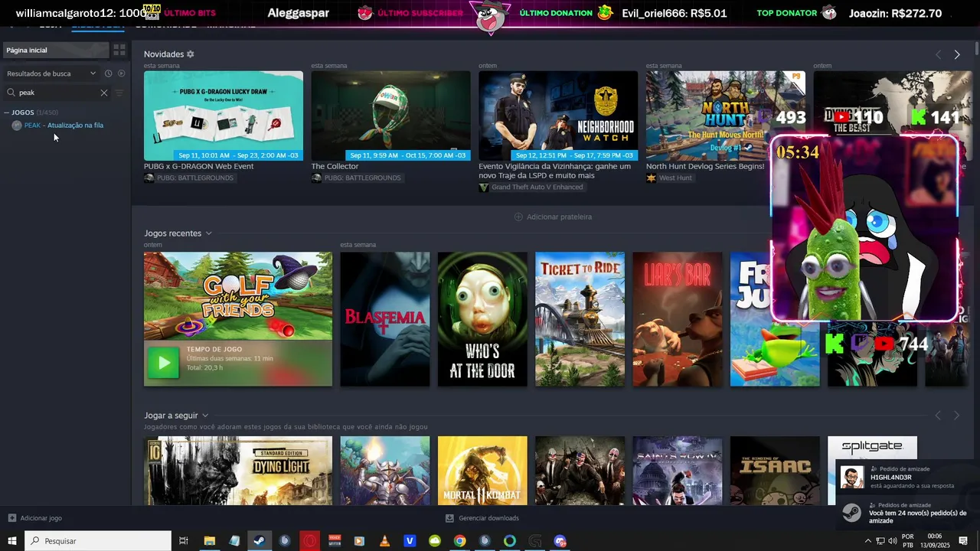Open The Collector news thumbnail
The width and height of the screenshot is (980, 551).
click(x=390, y=116)
